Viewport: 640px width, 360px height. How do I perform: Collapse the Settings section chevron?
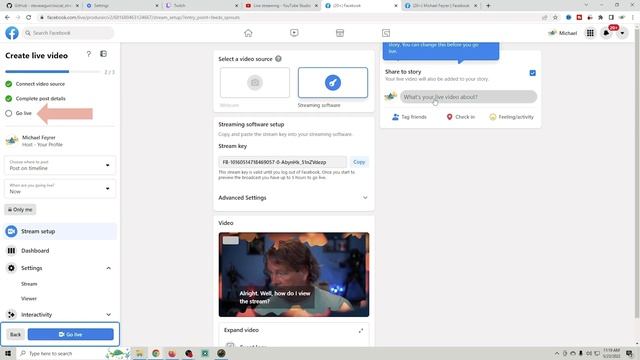(x=109, y=268)
